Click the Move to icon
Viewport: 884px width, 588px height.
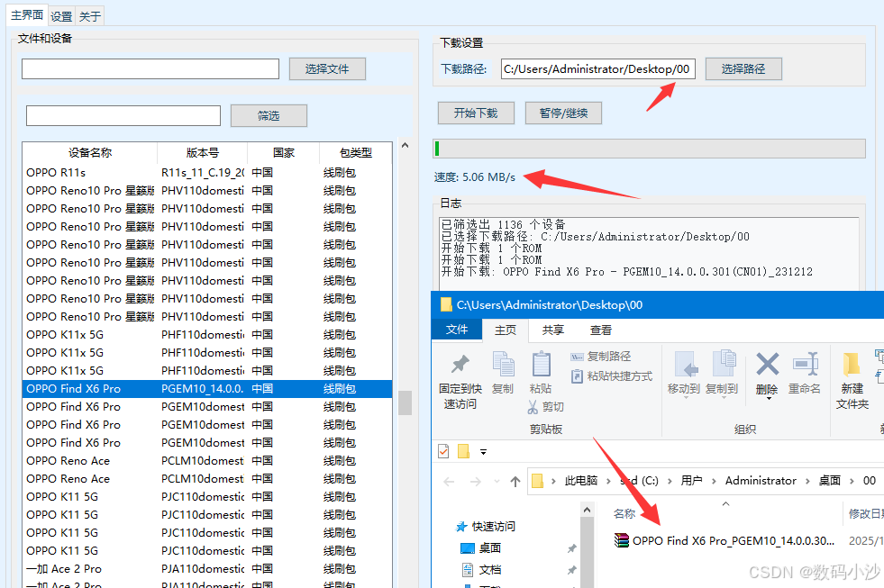[x=686, y=364]
